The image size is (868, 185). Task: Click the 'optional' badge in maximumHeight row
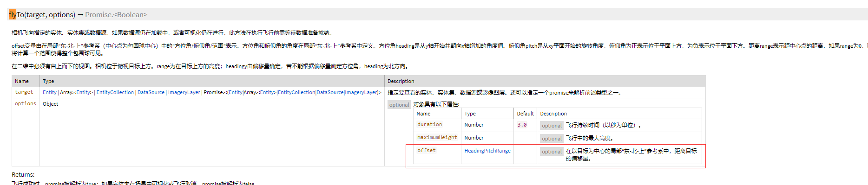pos(552,139)
